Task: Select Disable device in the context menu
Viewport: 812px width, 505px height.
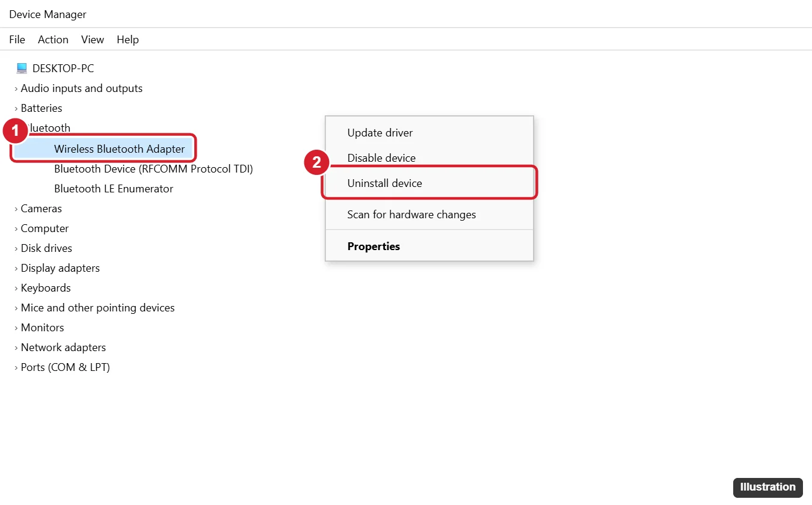Action: click(429, 158)
